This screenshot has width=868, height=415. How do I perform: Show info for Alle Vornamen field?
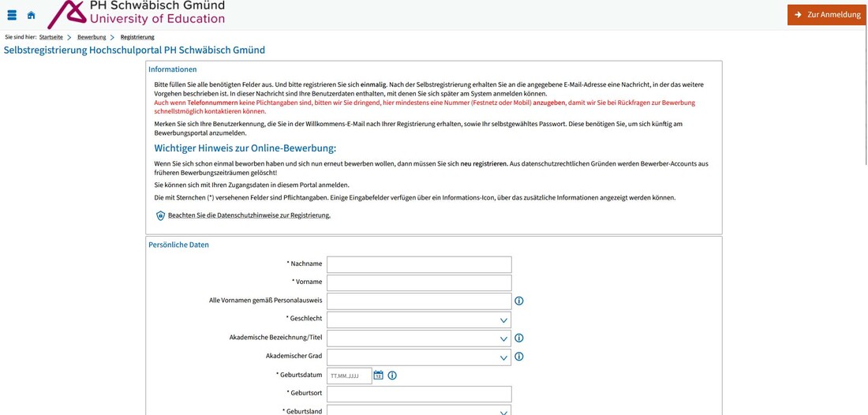point(518,301)
